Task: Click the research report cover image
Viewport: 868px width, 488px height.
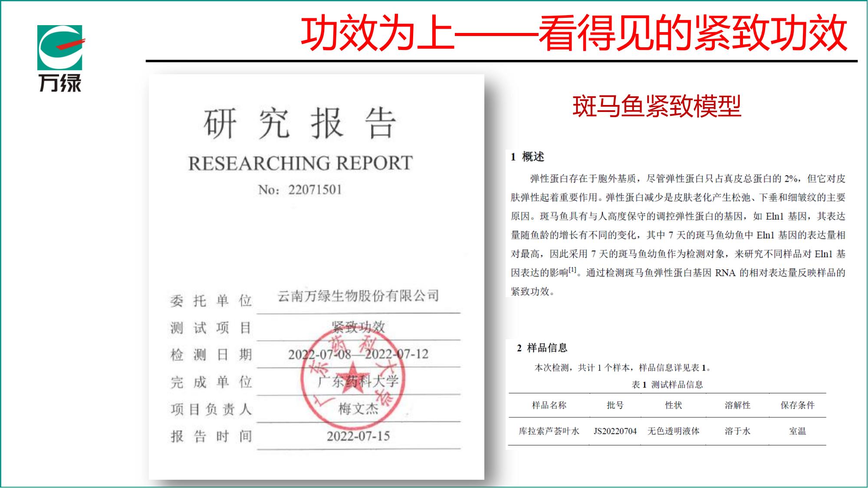Action: click(x=316, y=277)
